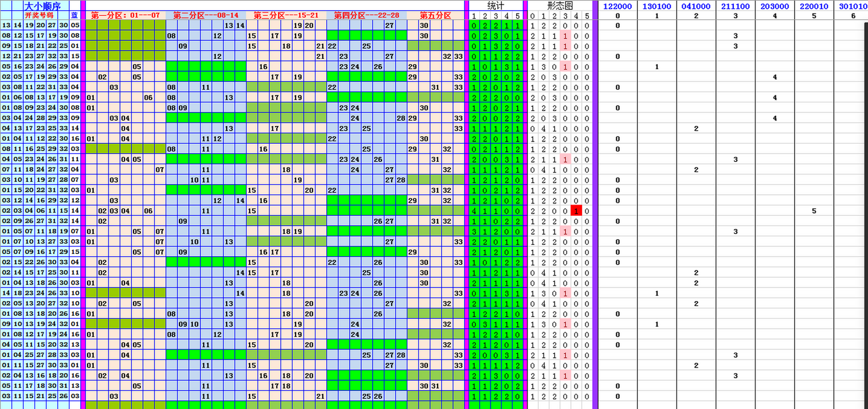This screenshot has width=868, height=409.
Task: Click partition cell 31 in row 05 11 17 18 30 31
Action: [435, 386]
